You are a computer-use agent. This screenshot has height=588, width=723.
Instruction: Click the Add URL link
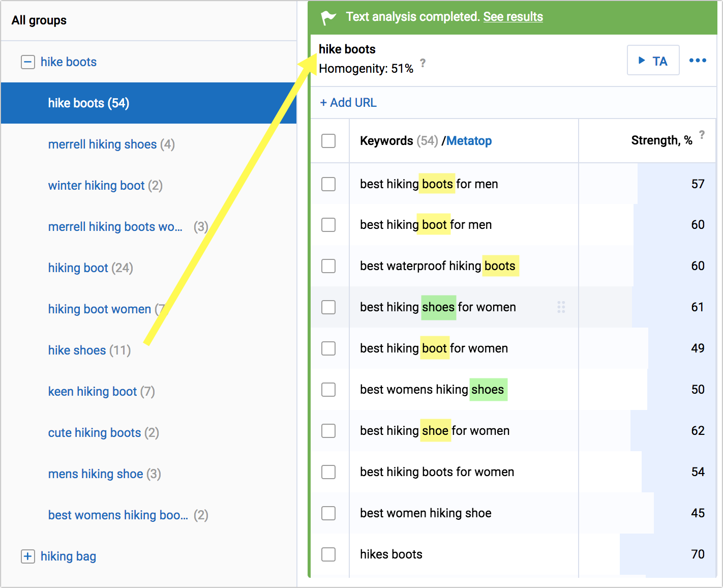[x=348, y=103]
